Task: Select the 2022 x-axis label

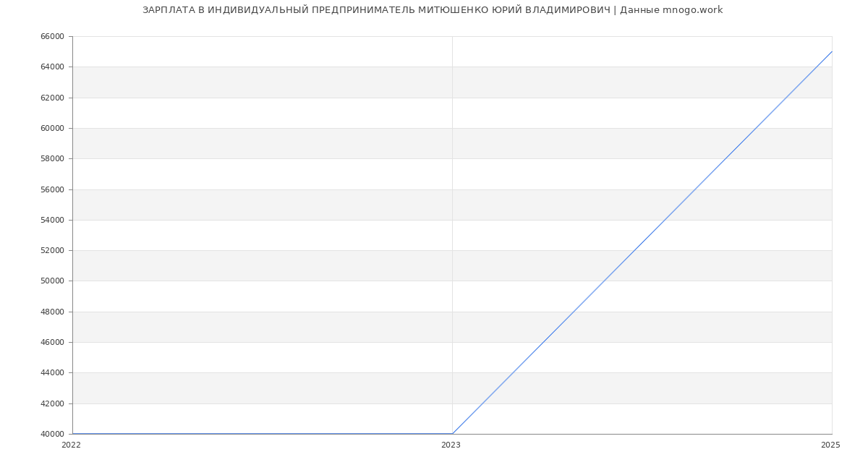Action: [72, 445]
